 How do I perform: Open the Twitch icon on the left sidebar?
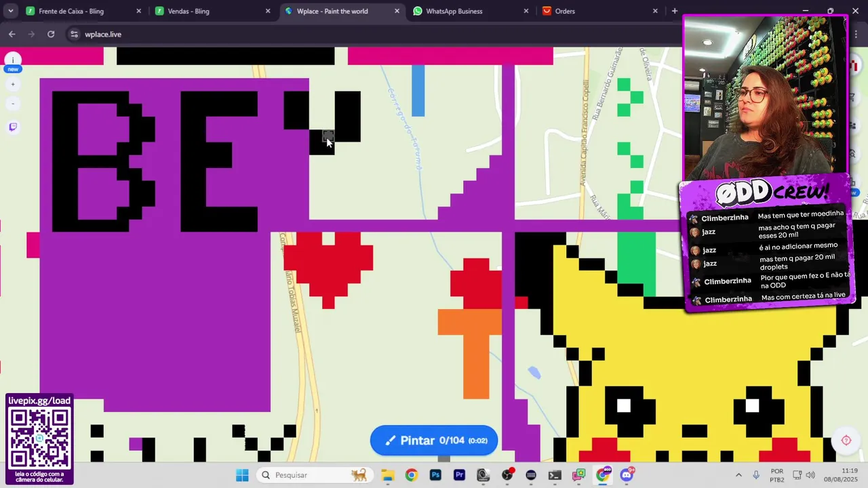coord(12,127)
